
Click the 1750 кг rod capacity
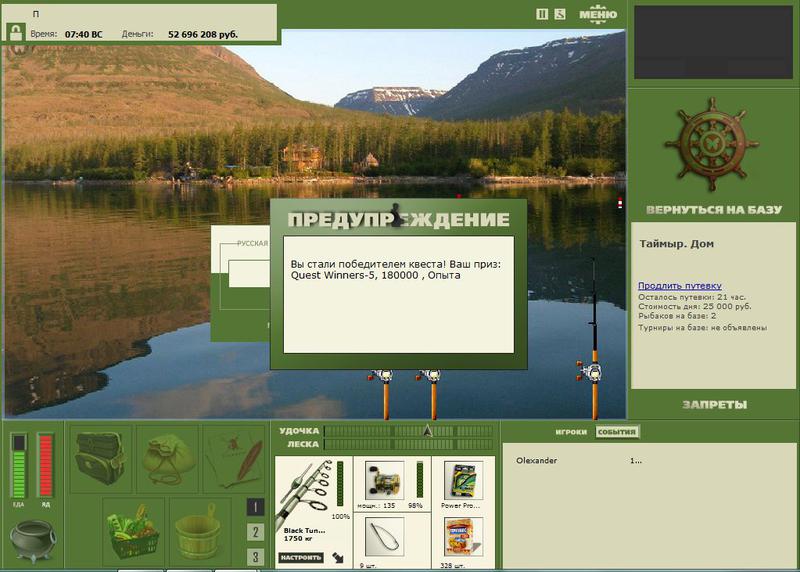(x=298, y=538)
